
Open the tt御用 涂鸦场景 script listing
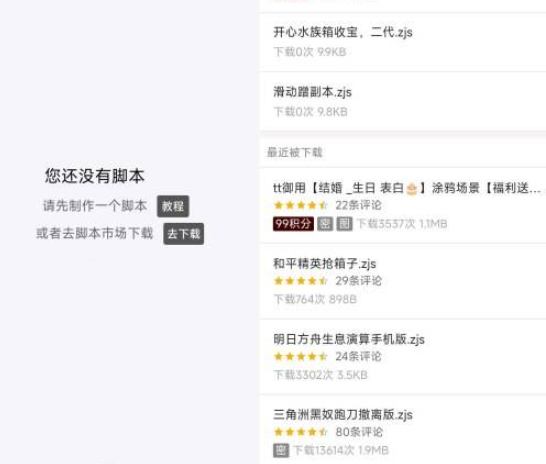coord(403,205)
